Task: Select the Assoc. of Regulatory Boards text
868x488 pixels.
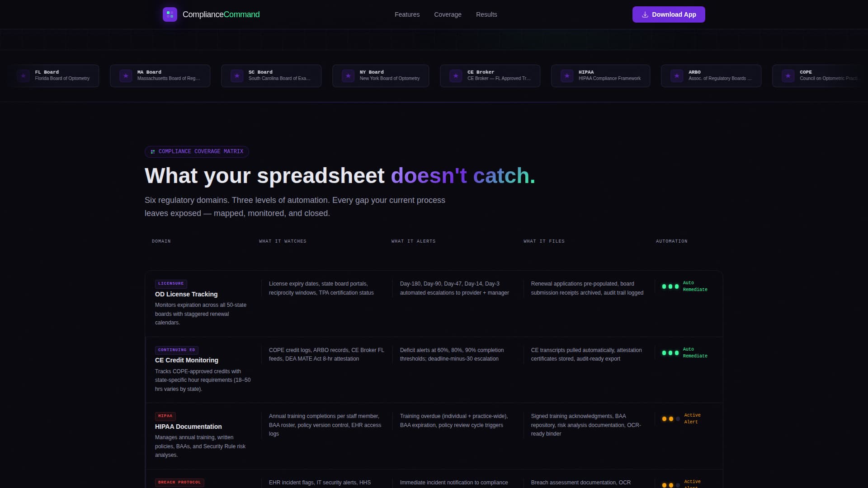Action: tap(720, 79)
